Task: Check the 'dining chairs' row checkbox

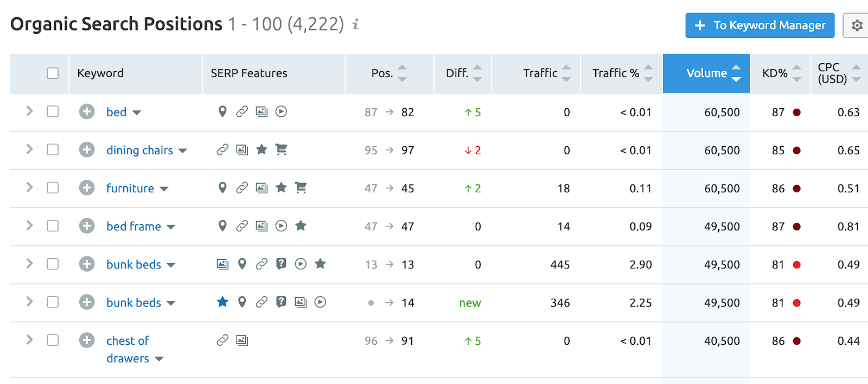Action: 53,149
